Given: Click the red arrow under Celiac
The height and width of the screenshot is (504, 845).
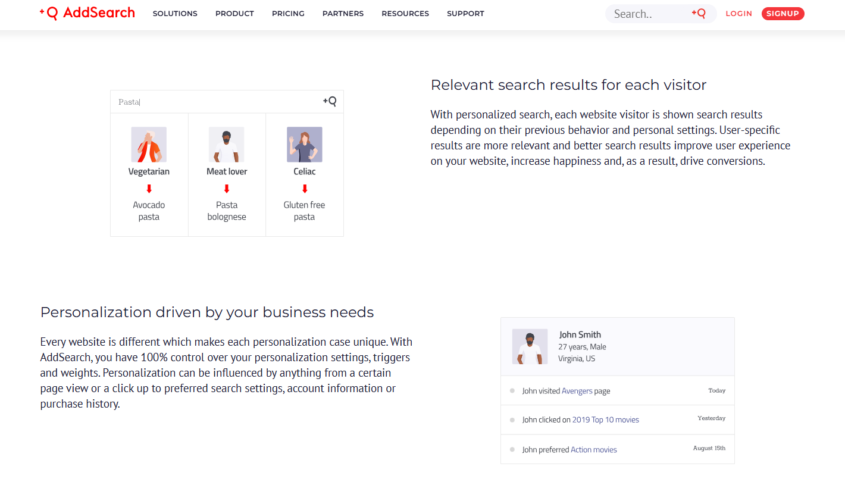Looking at the screenshot, I should (305, 189).
